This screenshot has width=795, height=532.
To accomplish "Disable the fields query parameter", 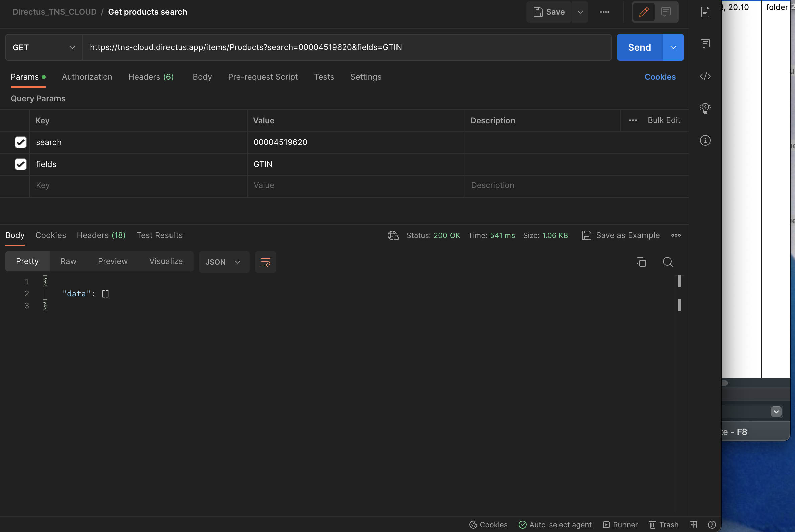I will pyautogui.click(x=20, y=164).
